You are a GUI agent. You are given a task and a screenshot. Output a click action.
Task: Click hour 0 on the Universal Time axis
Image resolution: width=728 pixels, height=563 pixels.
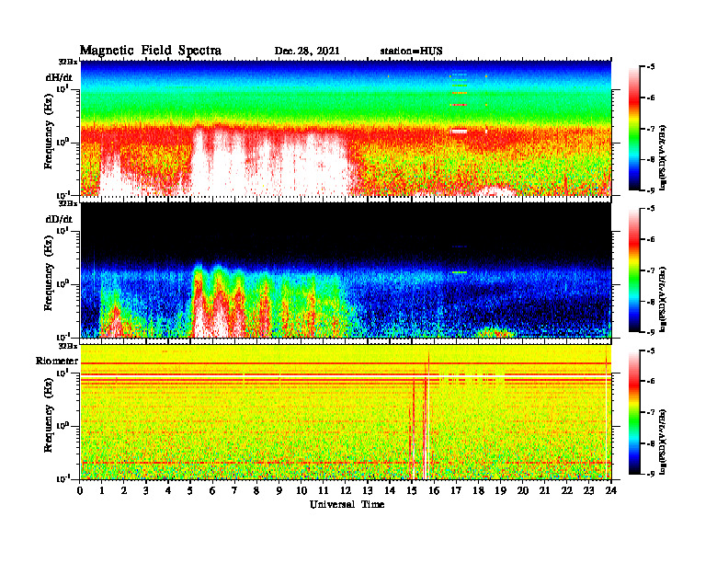tap(80, 490)
